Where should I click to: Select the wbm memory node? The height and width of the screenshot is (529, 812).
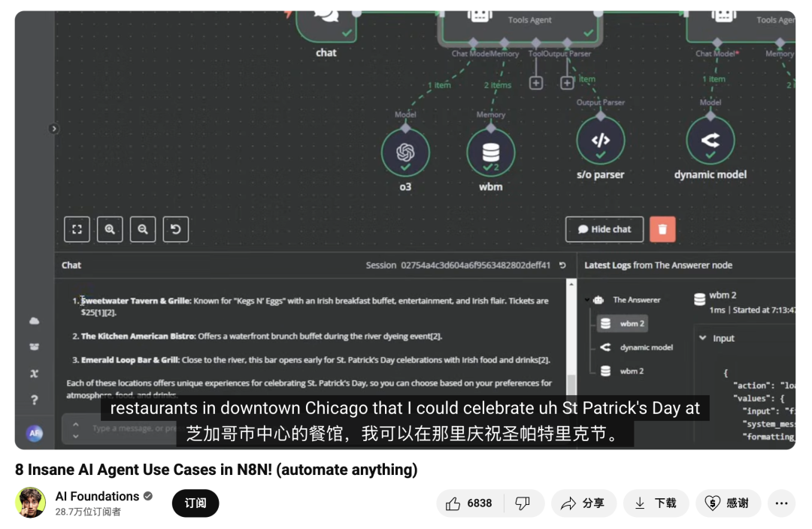point(490,153)
